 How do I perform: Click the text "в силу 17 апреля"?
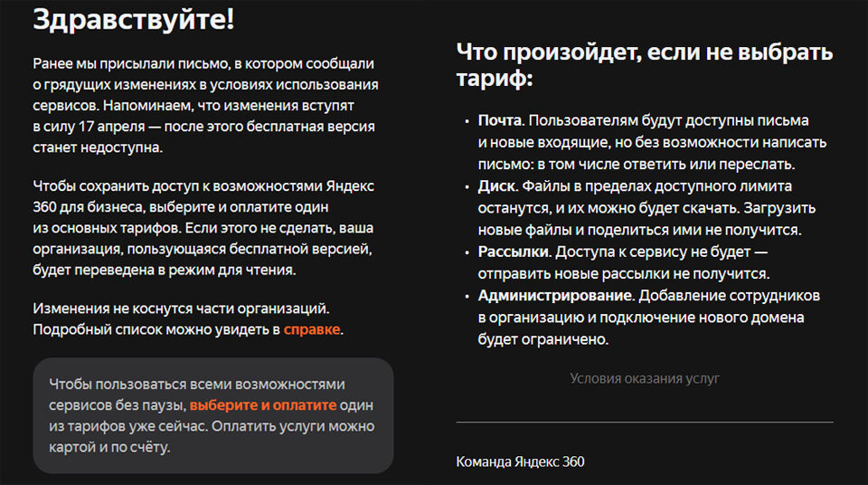click(x=89, y=127)
